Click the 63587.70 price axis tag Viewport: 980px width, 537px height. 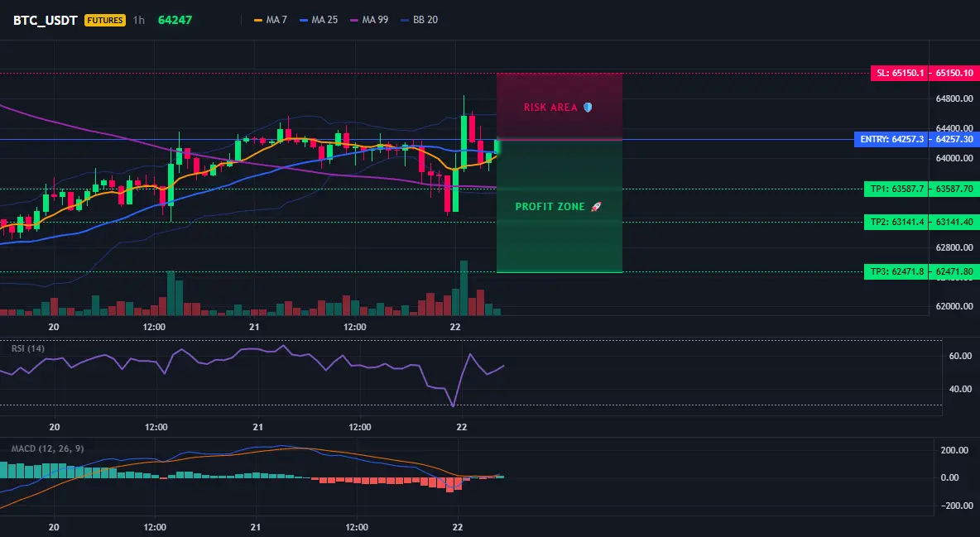(954, 189)
